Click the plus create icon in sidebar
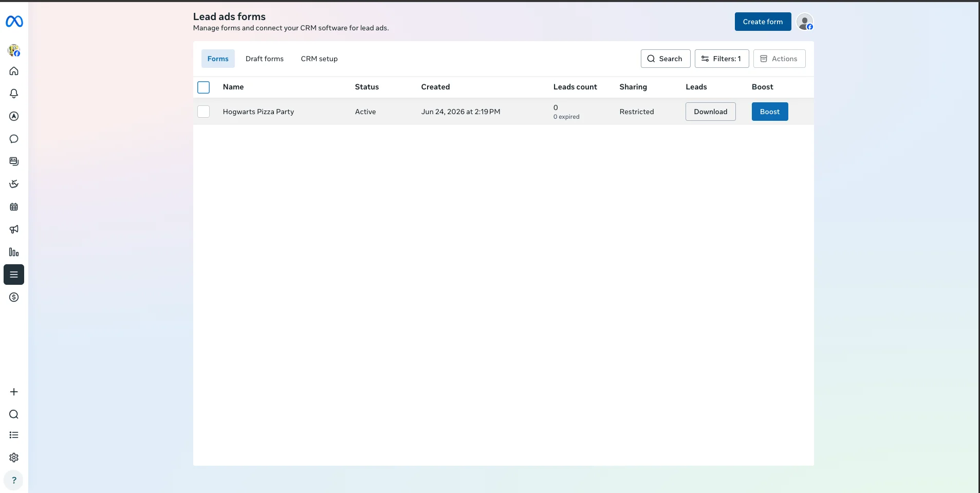The image size is (980, 493). tap(14, 392)
